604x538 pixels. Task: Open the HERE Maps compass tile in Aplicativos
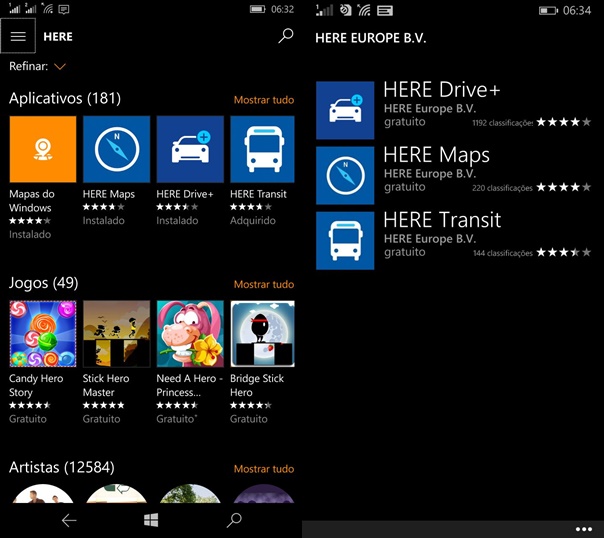(116, 149)
